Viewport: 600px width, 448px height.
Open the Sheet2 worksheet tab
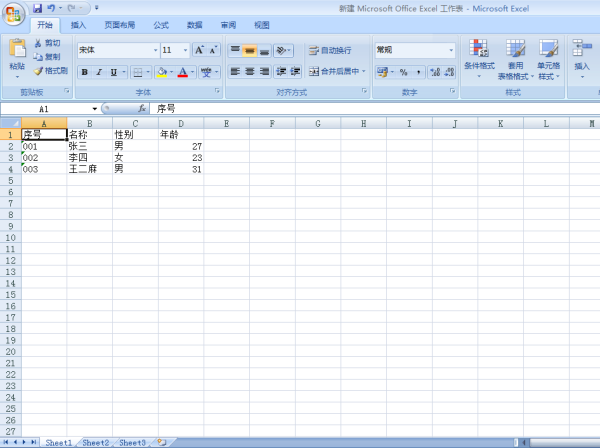pyautogui.click(x=96, y=442)
